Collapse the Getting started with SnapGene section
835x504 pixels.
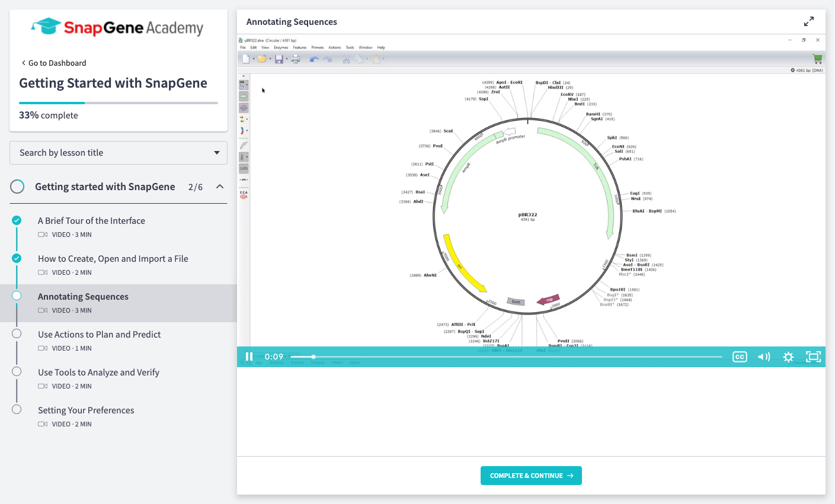coord(220,186)
